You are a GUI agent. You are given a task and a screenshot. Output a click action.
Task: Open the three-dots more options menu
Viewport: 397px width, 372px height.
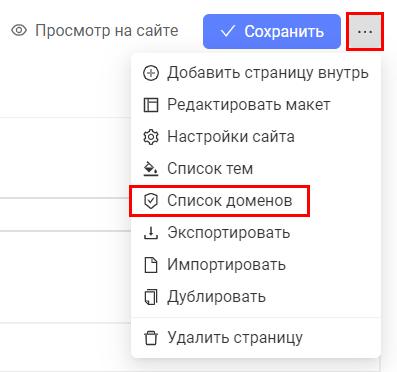pyautogui.click(x=365, y=32)
